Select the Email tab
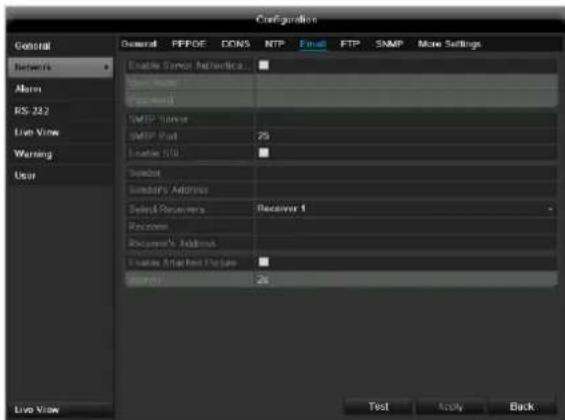This screenshot has height=420, width=565. [313, 44]
